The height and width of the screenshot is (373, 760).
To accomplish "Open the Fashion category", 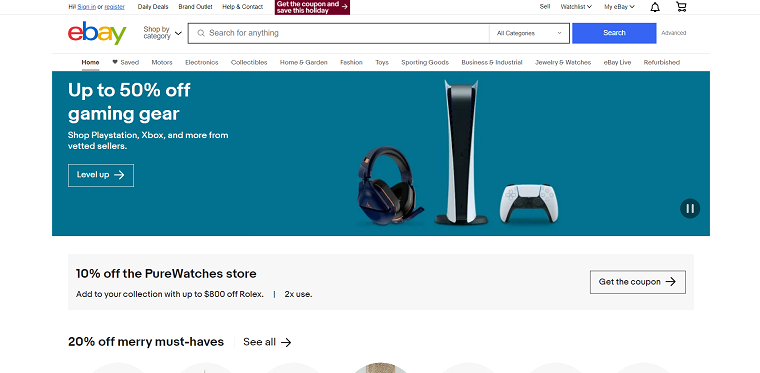I will [x=351, y=62].
